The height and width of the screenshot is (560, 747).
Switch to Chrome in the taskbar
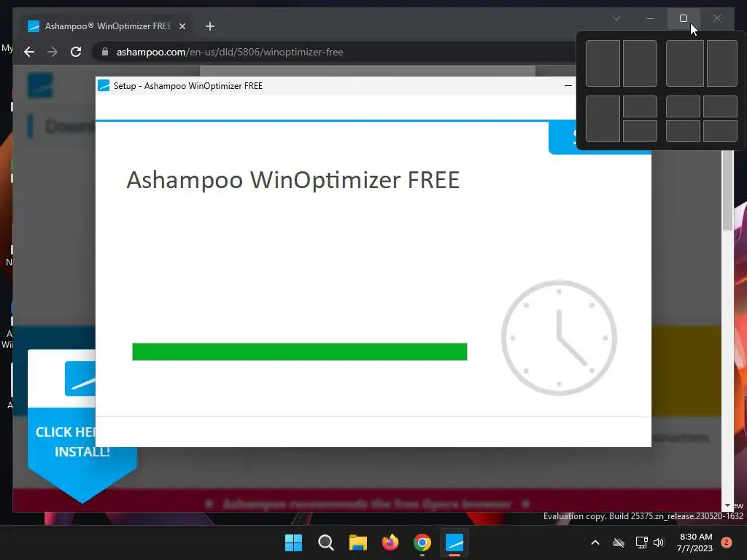click(x=422, y=542)
